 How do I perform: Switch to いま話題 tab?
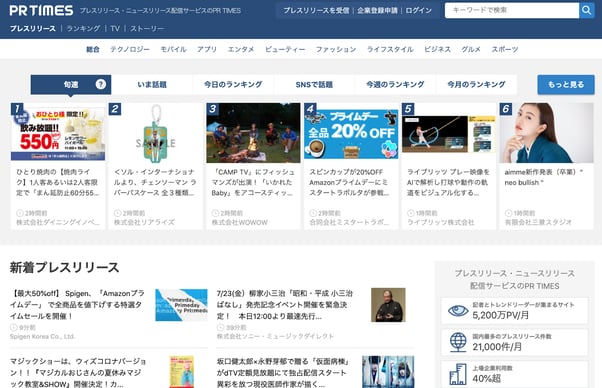pos(152,84)
